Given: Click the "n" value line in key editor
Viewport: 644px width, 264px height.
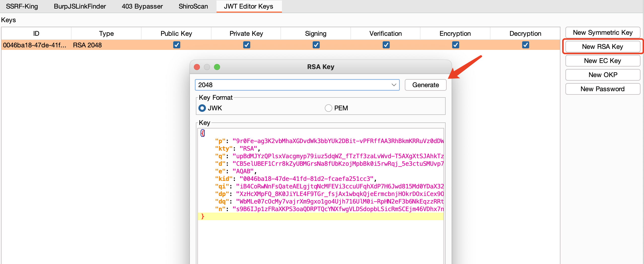Looking at the screenshot, I should pos(329,209).
